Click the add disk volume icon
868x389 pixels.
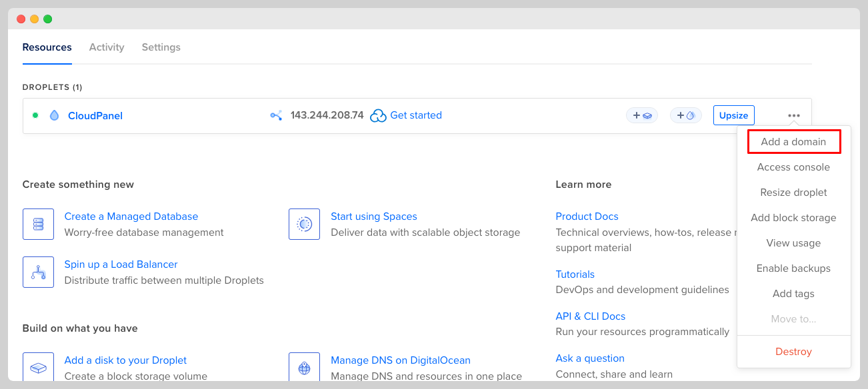(38, 368)
